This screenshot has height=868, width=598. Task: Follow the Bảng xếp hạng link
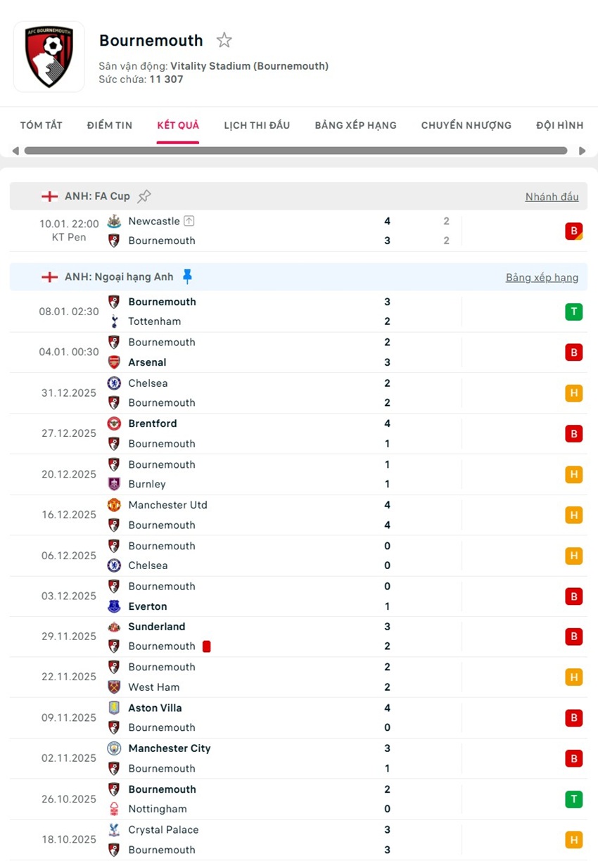[542, 277]
